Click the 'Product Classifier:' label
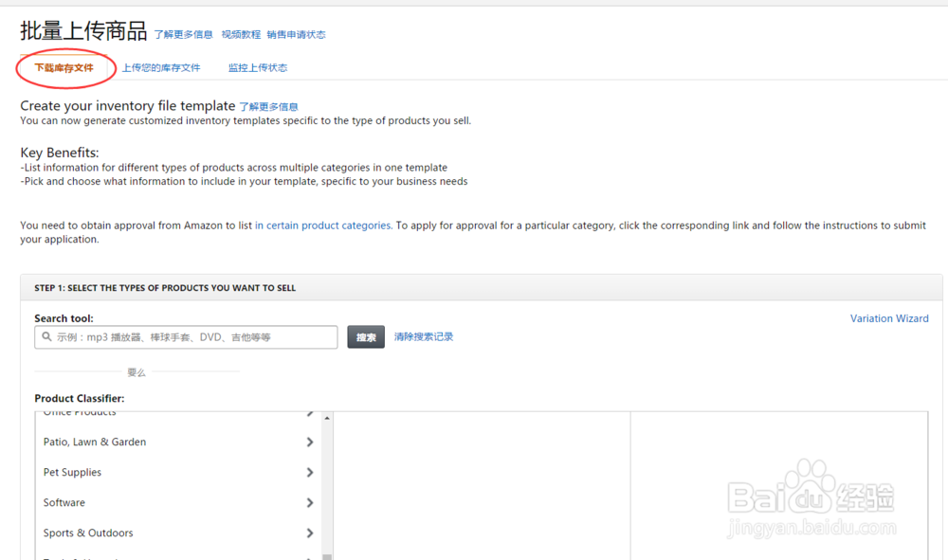 80,398
